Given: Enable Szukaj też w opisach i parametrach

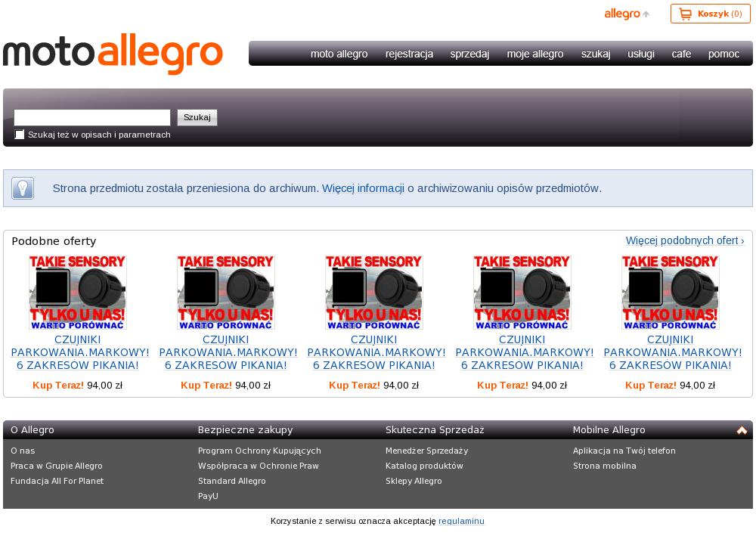Looking at the screenshot, I should coord(20,135).
